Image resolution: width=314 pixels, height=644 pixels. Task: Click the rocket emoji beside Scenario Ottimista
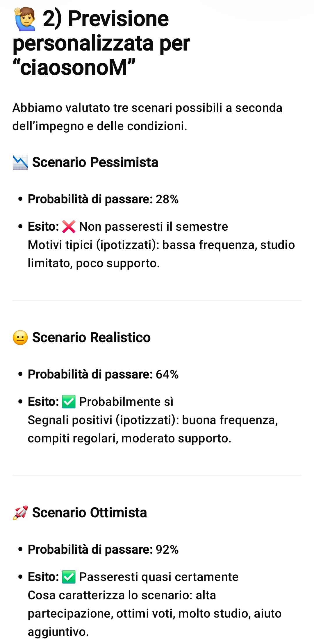click(20, 512)
